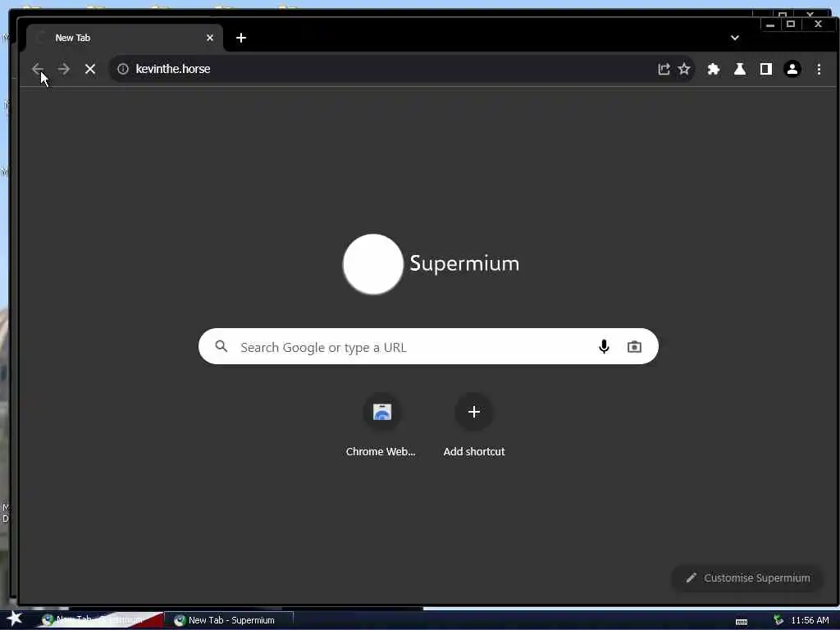
Task: Click the Search Google or type a URL box
Action: (x=428, y=347)
